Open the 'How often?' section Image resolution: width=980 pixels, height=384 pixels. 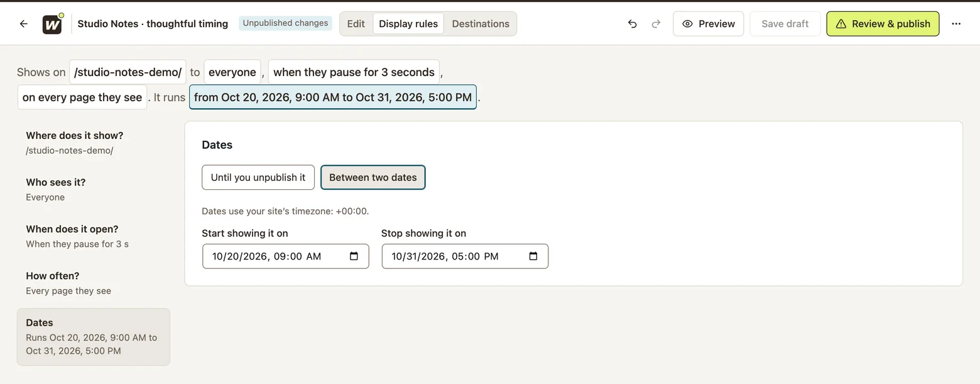(93, 283)
